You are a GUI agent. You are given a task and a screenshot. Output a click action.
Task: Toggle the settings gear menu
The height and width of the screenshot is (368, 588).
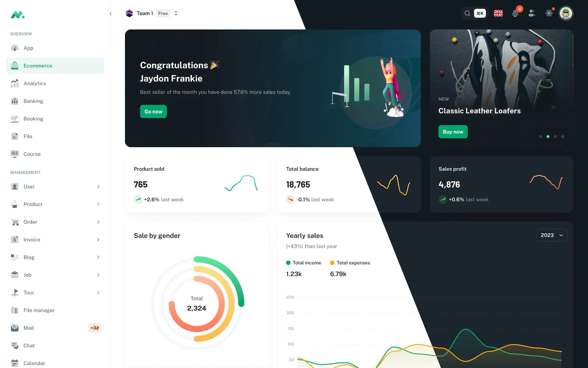(549, 13)
